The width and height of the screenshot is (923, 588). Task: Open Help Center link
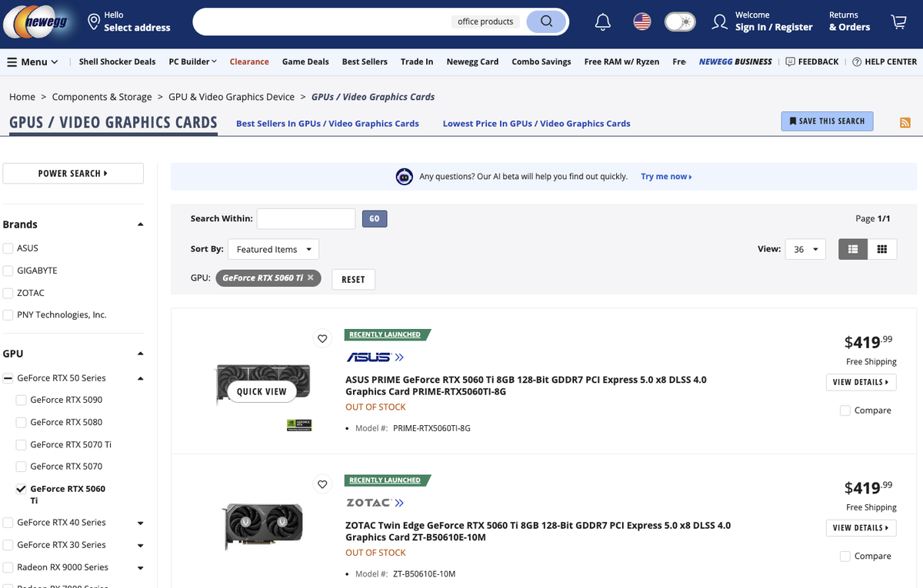[885, 61]
